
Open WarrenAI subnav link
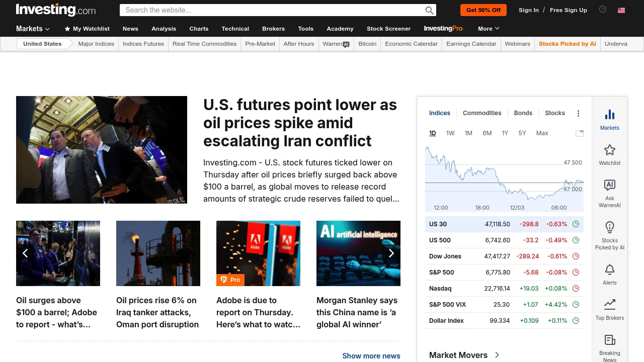(336, 44)
